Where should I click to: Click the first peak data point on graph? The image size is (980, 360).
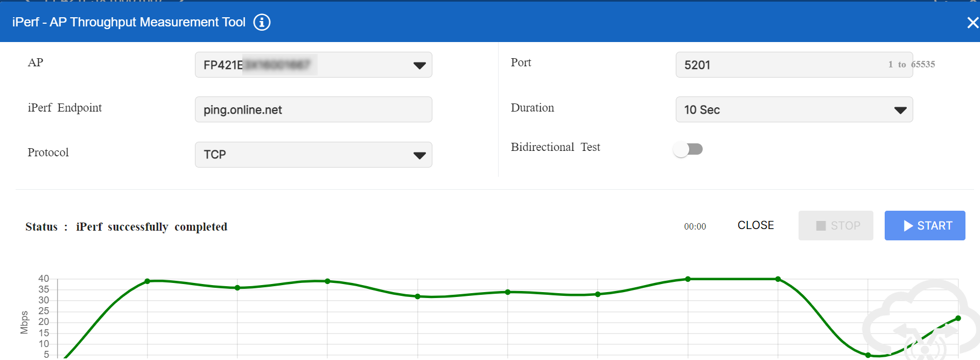(148, 281)
